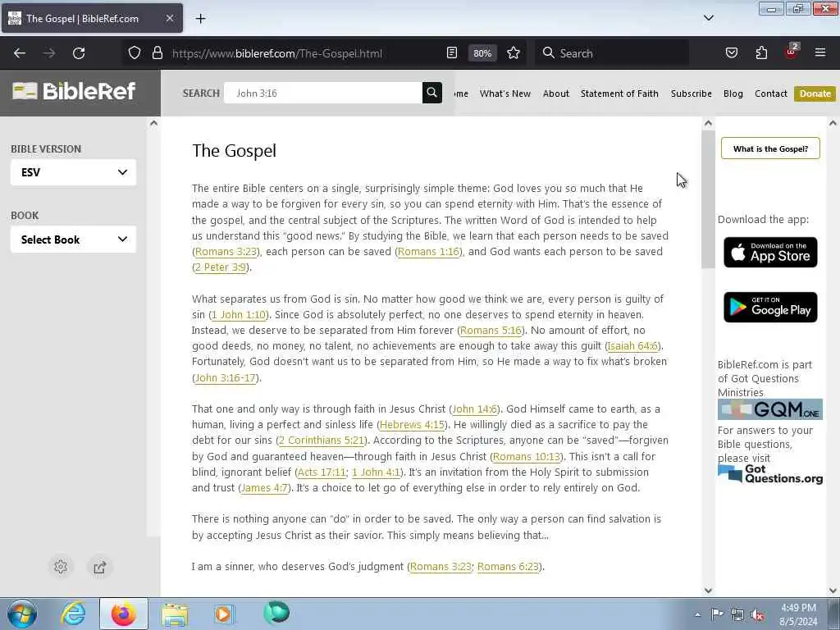The image size is (840, 630).
Task: Click the John 3:16 search field
Action: point(323,94)
